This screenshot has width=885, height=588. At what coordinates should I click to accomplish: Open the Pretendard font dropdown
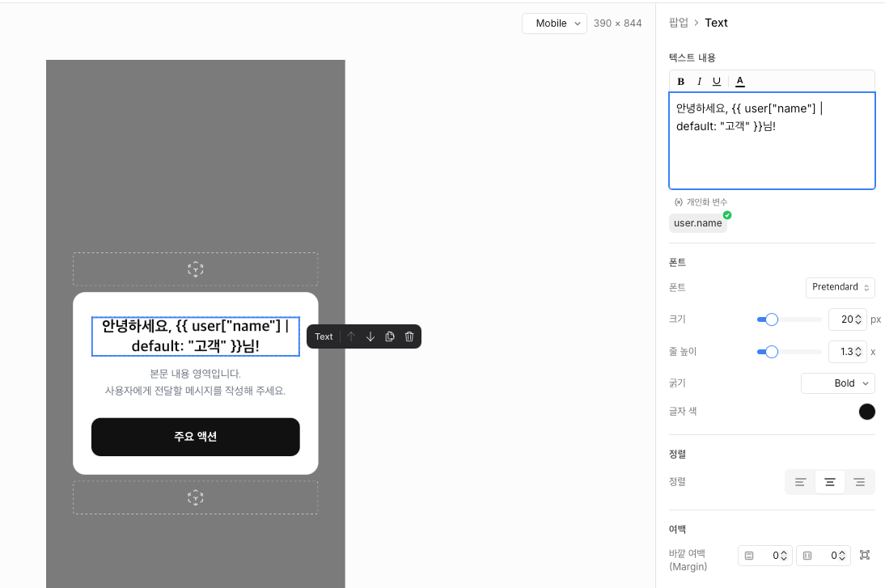click(x=840, y=287)
